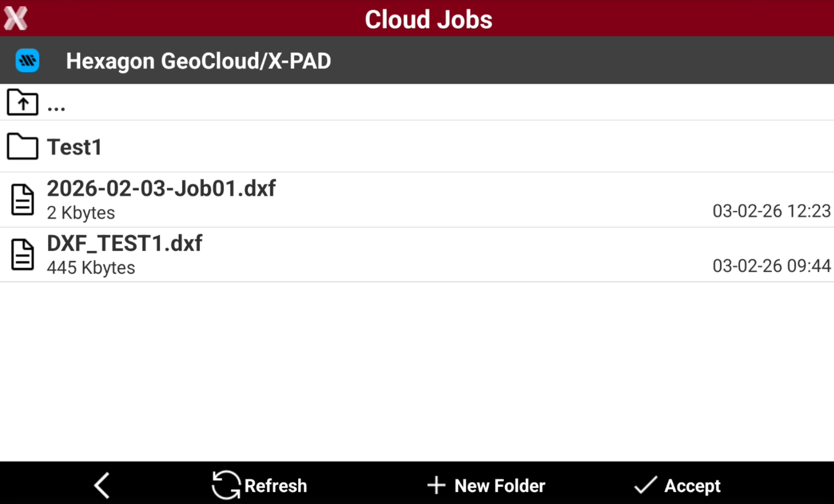Go back using the left chevron arrow

click(x=102, y=485)
